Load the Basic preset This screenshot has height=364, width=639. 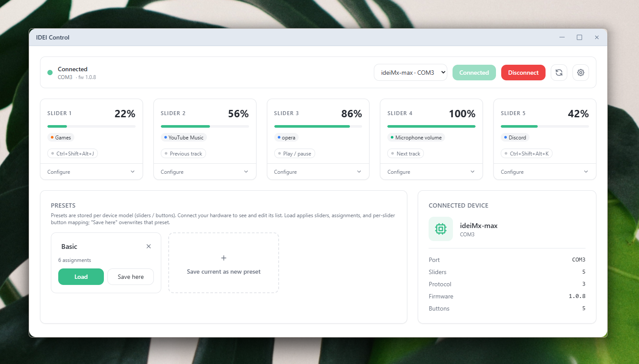coord(81,277)
